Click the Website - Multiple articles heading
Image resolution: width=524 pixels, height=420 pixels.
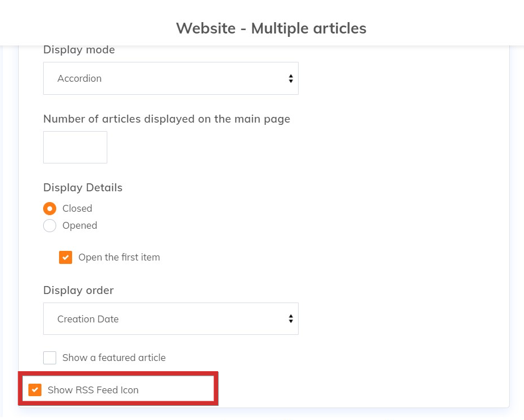point(271,28)
